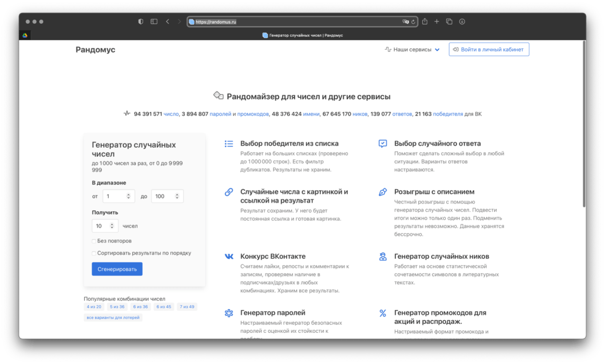Open все варианты для лотерей link

pos(113,318)
